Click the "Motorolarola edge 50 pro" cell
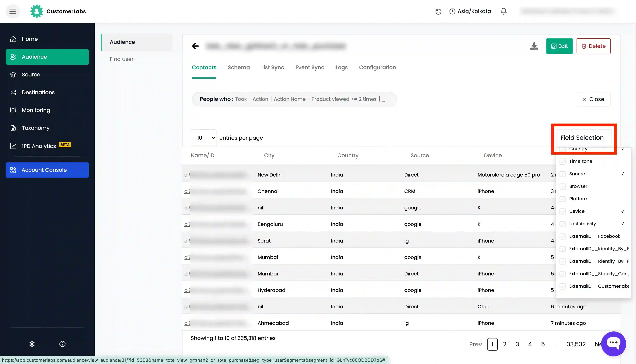The width and height of the screenshot is (636, 364). 508,175
